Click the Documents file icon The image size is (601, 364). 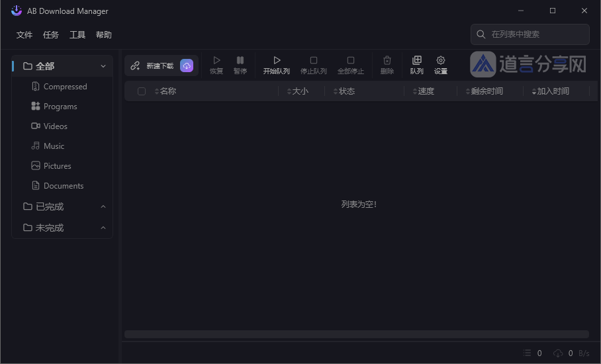pos(36,185)
